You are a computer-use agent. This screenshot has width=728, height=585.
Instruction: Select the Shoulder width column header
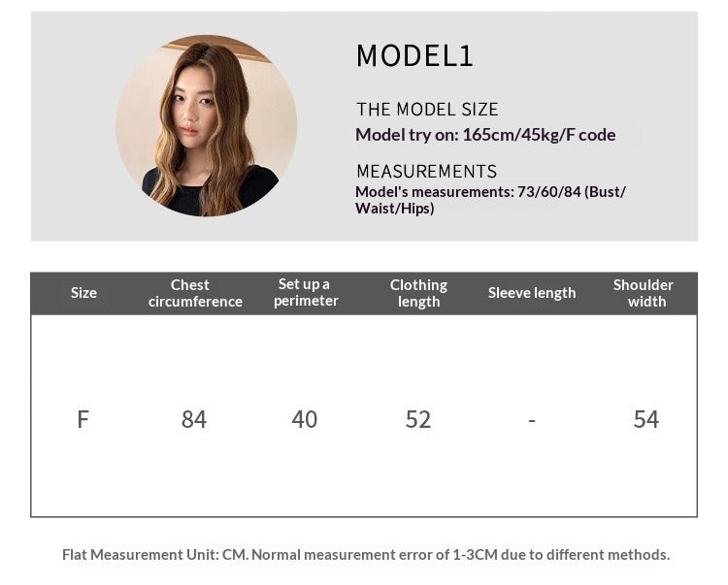[644, 293]
